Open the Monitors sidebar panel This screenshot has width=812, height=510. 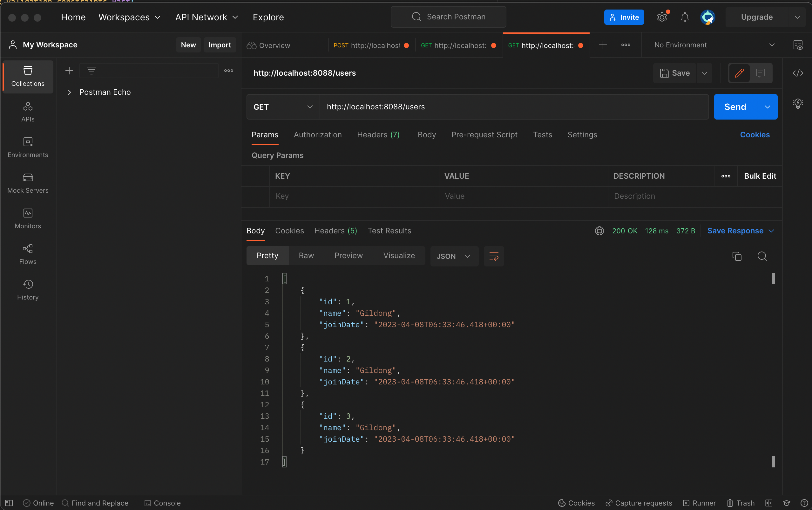point(28,219)
